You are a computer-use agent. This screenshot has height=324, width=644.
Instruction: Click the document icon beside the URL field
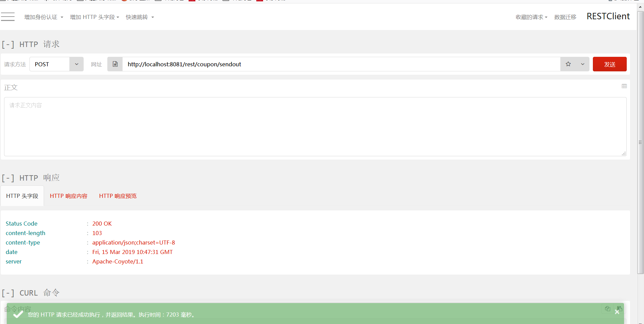(x=115, y=64)
